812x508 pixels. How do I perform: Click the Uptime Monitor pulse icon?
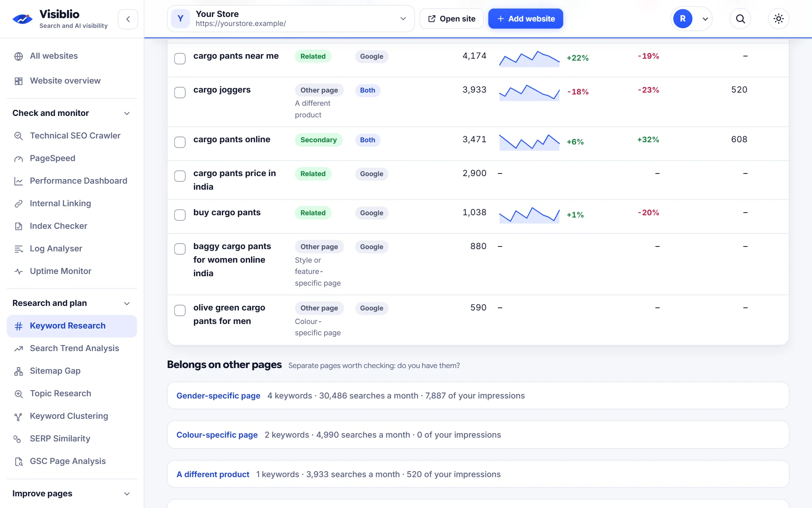(x=18, y=271)
